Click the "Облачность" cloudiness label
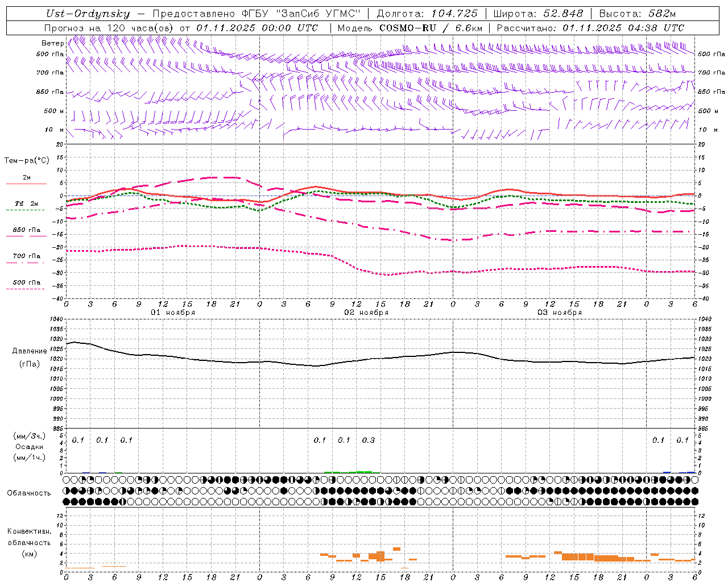 [29, 493]
